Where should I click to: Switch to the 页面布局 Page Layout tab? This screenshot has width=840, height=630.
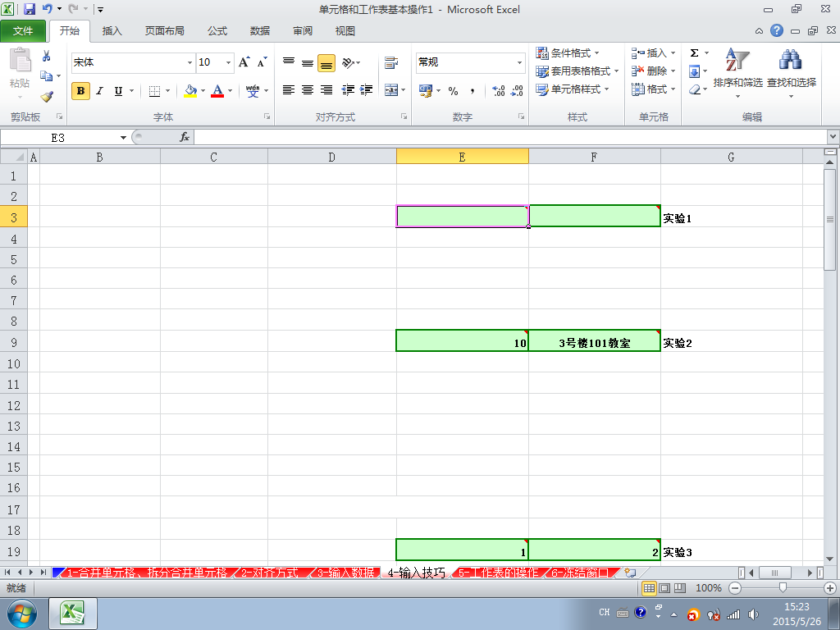pos(164,31)
